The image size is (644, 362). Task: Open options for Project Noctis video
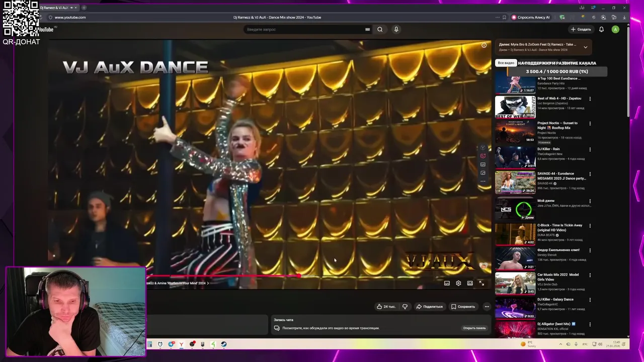point(590,123)
